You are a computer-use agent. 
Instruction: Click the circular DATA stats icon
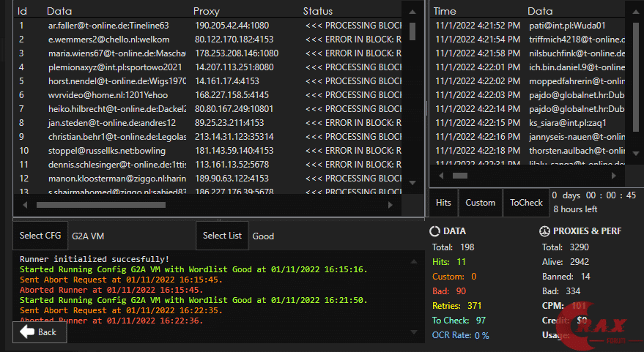coord(434,231)
